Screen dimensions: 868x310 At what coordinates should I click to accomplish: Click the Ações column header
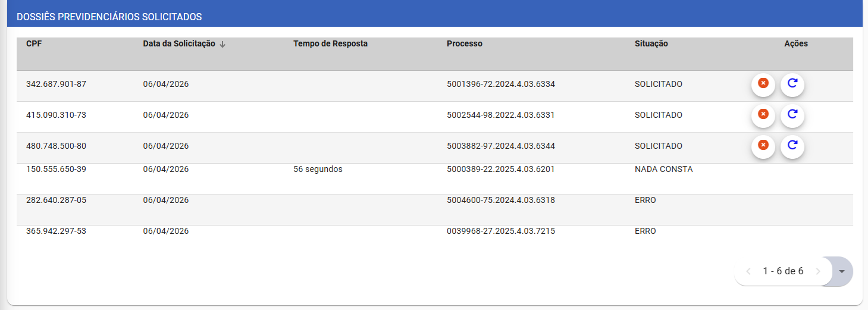[x=796, y=43]
